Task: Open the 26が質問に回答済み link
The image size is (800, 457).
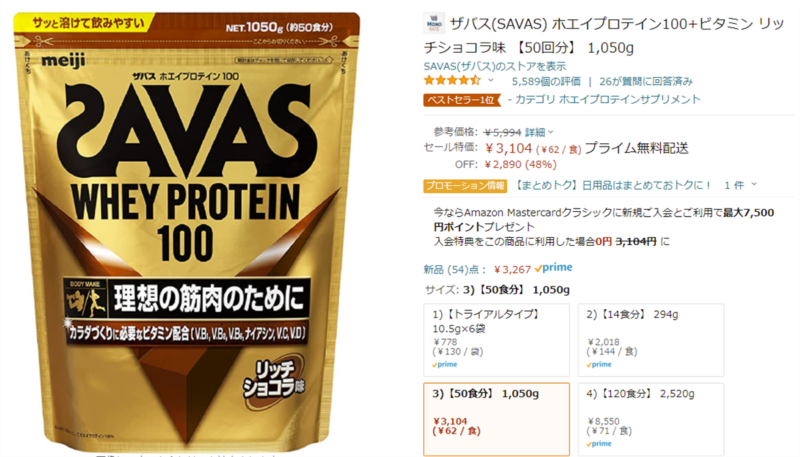Action: click(x=646, y=81)
